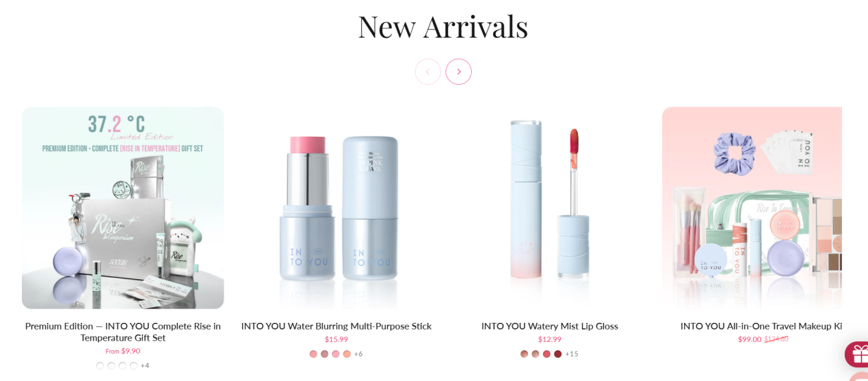The height and width of the screenshot is (381, 868).
Task: Select fourth Multi-Purpose Stick color swatch
Action: pos(347,354)
